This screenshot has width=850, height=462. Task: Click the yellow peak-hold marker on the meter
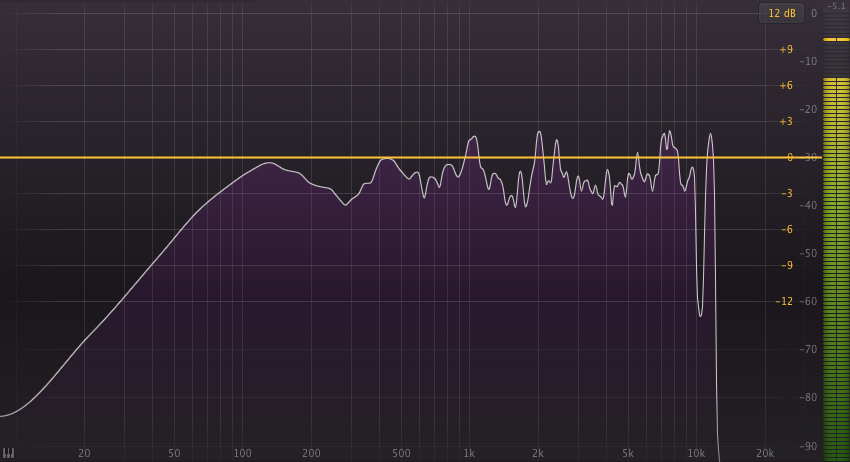(x=836, y=40)
